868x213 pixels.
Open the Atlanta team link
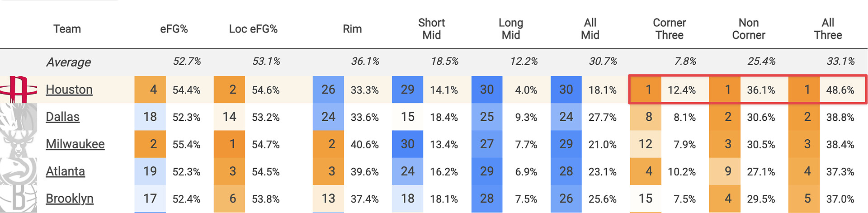tap(65, 171)
